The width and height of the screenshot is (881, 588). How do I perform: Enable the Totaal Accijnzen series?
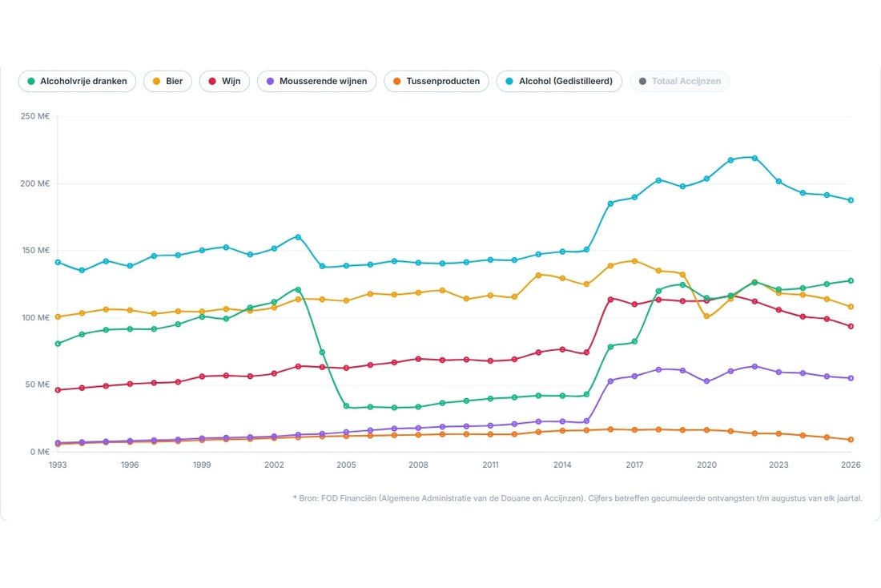tap(680, 81)
